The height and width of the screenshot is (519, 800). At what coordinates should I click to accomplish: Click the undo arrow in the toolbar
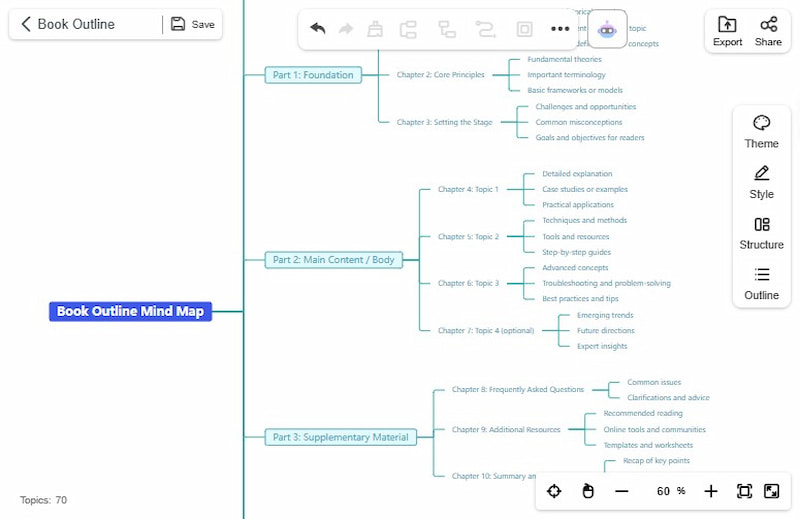point(318,29)
